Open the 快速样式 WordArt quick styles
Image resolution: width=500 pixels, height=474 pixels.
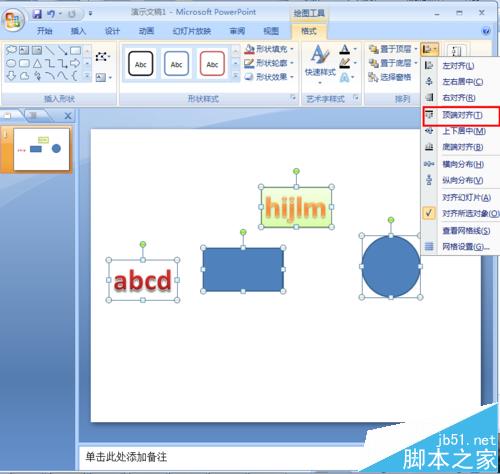320,64
